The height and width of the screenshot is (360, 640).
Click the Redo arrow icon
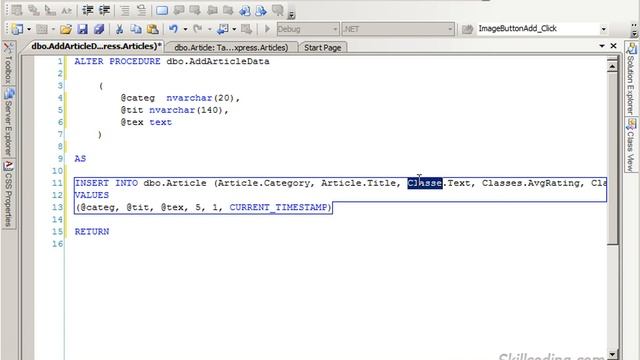(198, 29)
